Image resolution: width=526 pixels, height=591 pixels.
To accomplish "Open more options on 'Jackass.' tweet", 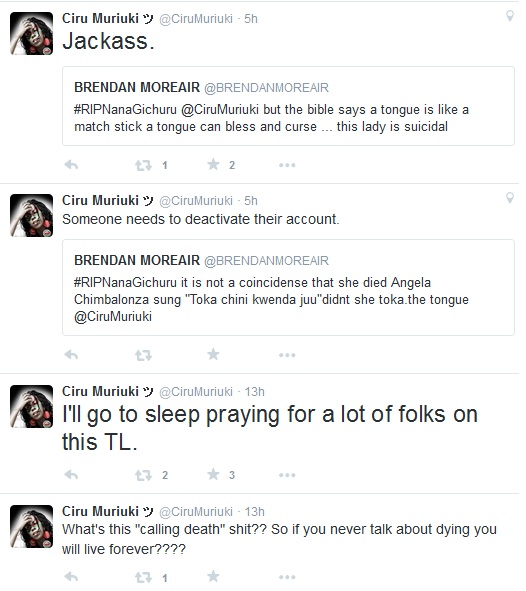I will click(x=287, y=165).
